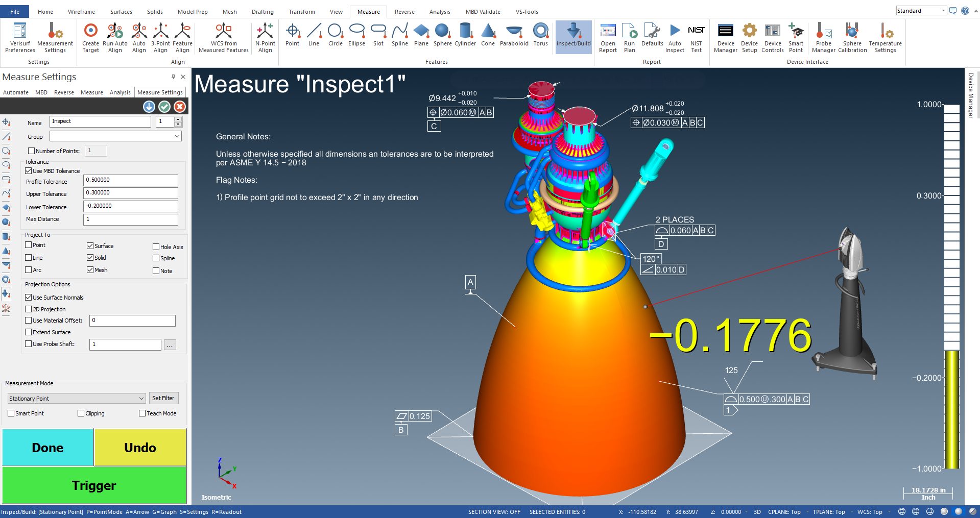Screen dimensions: 980x518
Task: Expand the Group selection combo box
Action: coord(177,136)
